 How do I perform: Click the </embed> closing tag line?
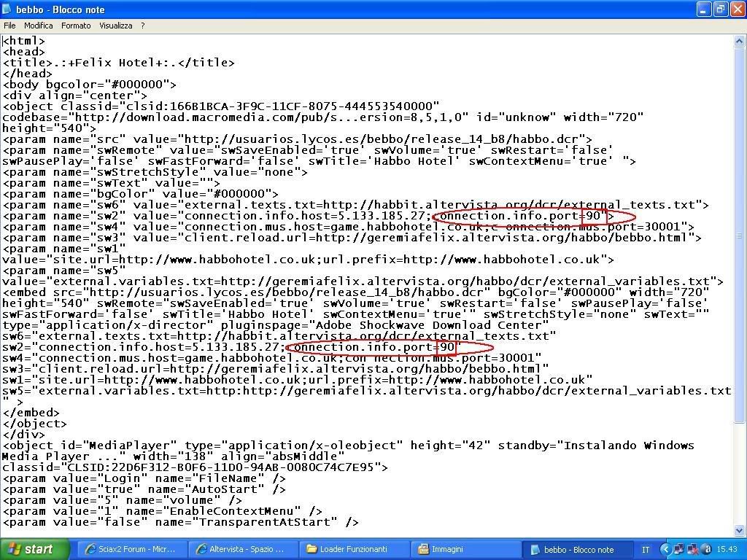(x=31, y=413)
